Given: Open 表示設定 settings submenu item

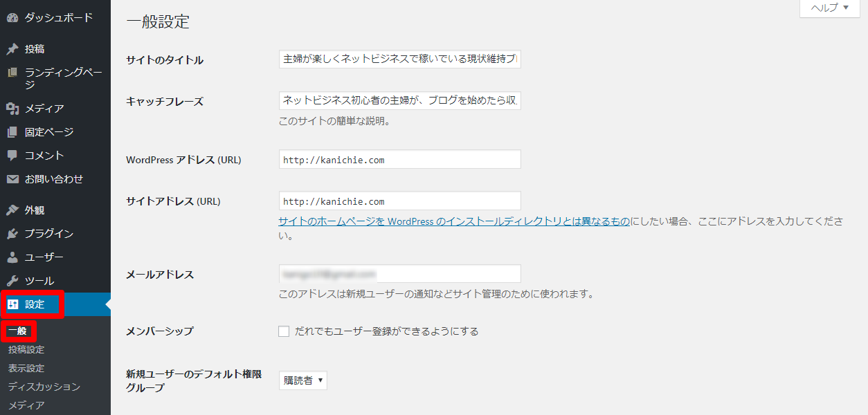Looking at the screenshot, I should (x=26, y=369).
